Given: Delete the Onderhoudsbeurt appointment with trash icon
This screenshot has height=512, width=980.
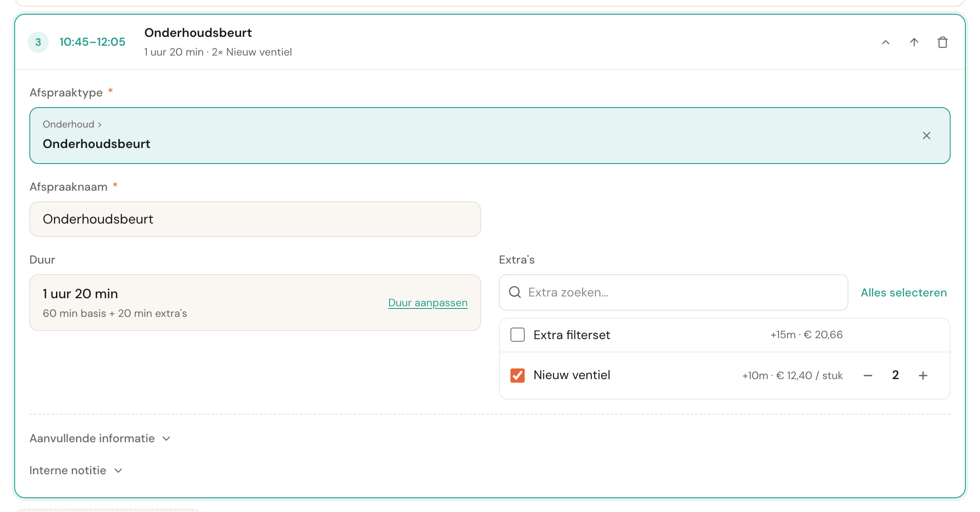Looking at the screenshot, I should pos(943,42).
